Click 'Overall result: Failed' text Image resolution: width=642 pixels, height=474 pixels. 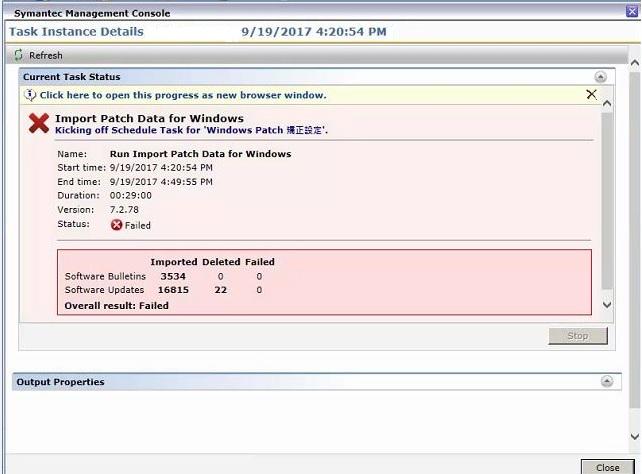pos(117,306)
